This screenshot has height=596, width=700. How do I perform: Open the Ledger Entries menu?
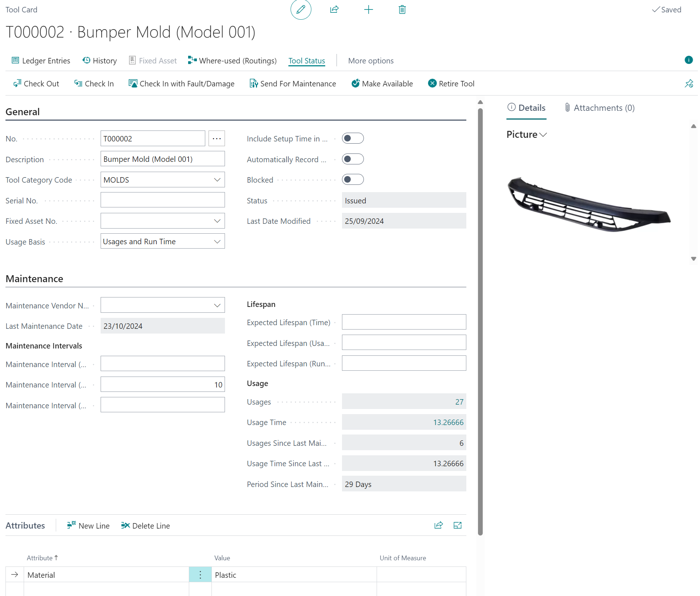pos(41,61)
